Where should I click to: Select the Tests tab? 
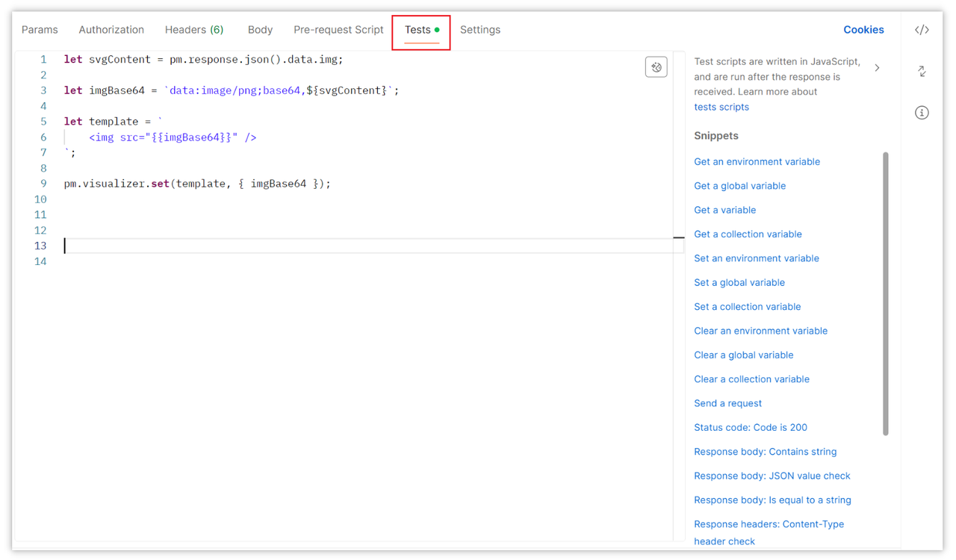click(x=421, y=30)
